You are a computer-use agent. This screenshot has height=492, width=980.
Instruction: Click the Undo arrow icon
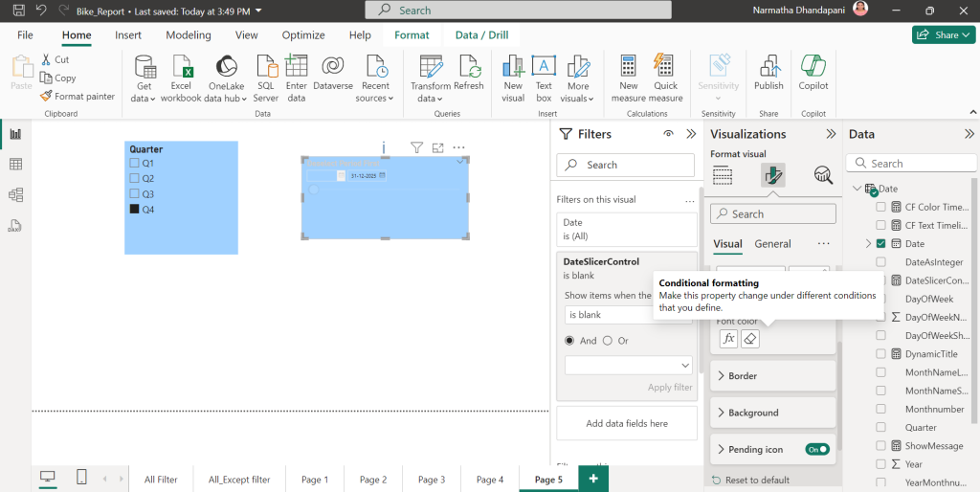tap(41, 10)
